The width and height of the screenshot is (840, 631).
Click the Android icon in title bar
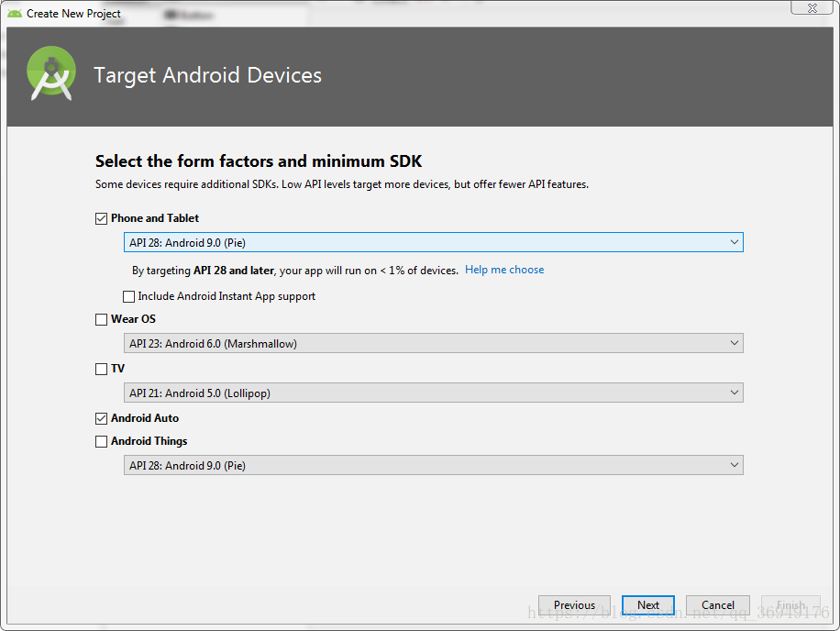[x=15, y=14]
